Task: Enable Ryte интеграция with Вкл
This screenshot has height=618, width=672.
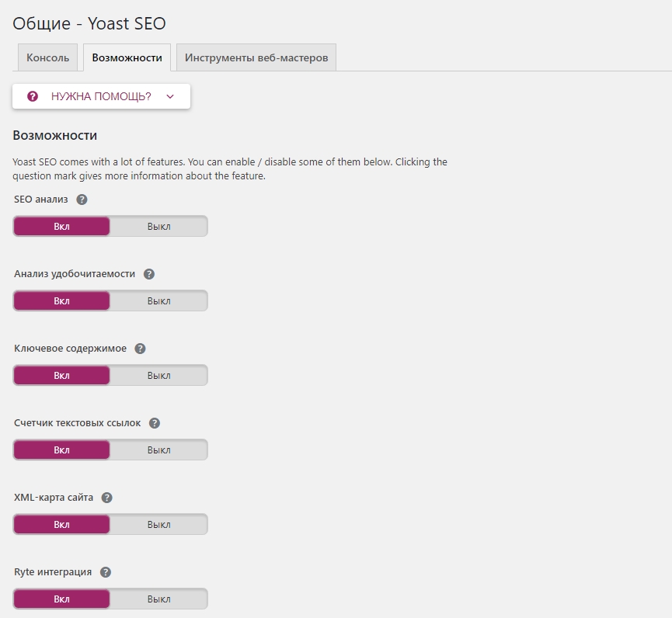Action: [x=61, y=599]
